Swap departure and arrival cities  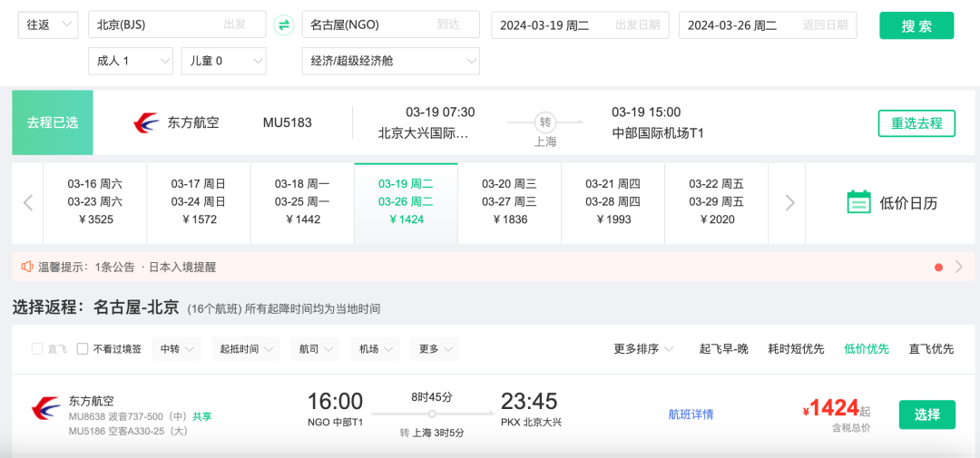click(x=284, y=24)
